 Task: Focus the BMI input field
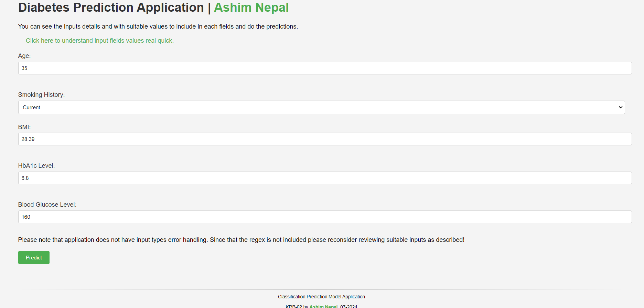(x=325, y=139)
